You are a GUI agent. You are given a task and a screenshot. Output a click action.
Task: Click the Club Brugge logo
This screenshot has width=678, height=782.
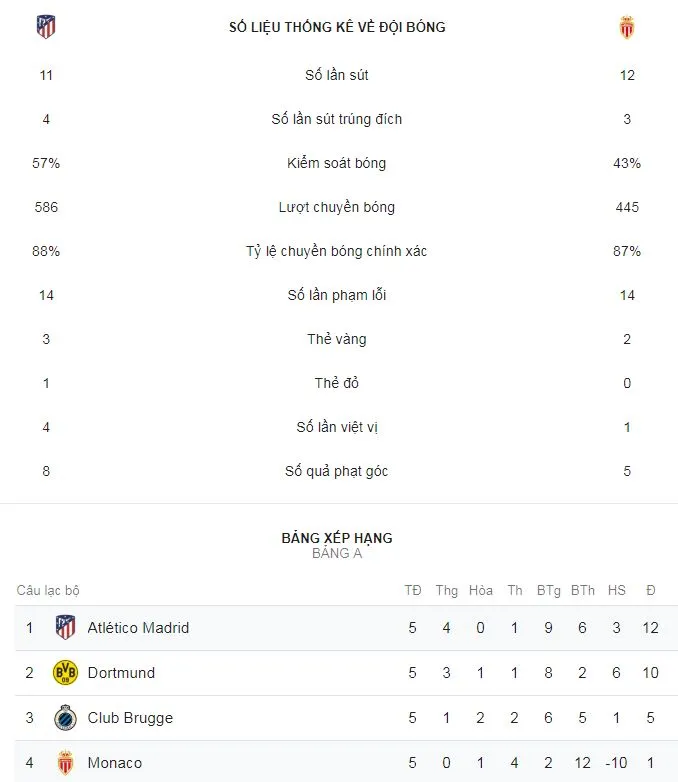click(65, 718)
